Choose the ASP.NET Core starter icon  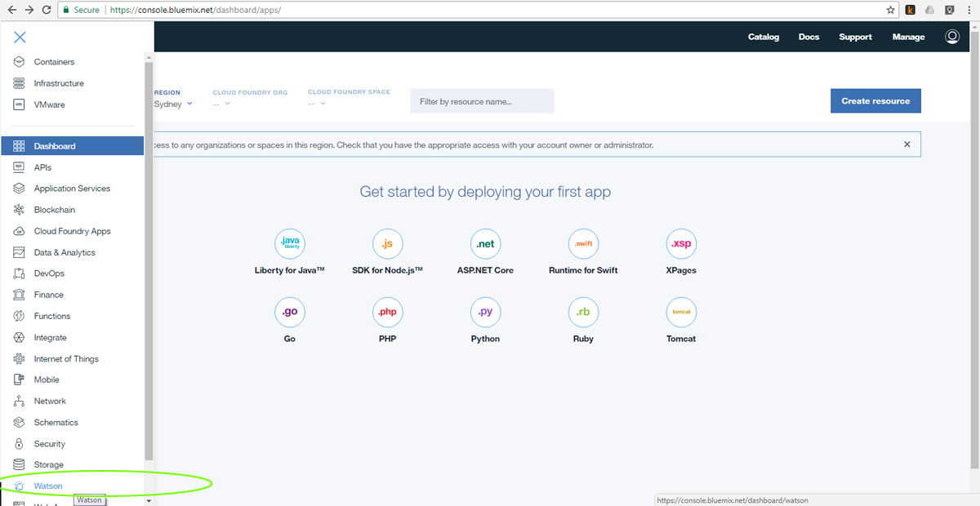pyautogui.click(x=485, y=243)
